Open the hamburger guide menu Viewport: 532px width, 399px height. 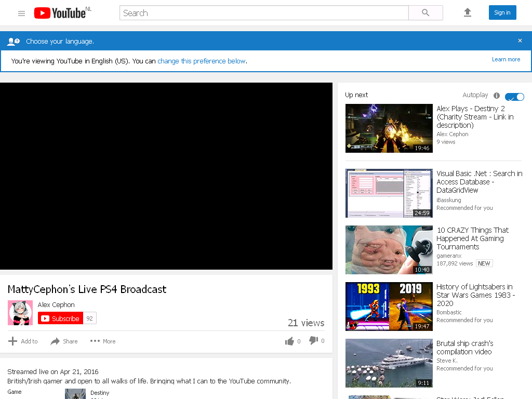point(21,13)
